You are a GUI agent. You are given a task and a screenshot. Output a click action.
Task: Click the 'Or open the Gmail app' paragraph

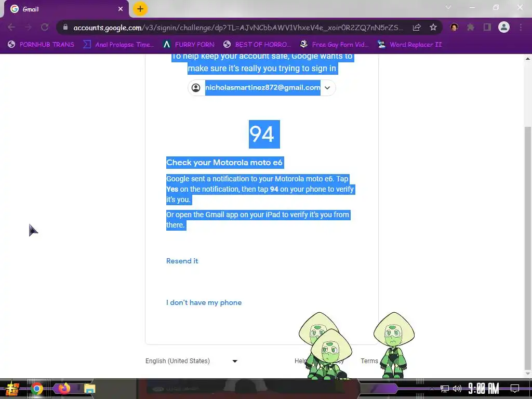tap(258, 220)
